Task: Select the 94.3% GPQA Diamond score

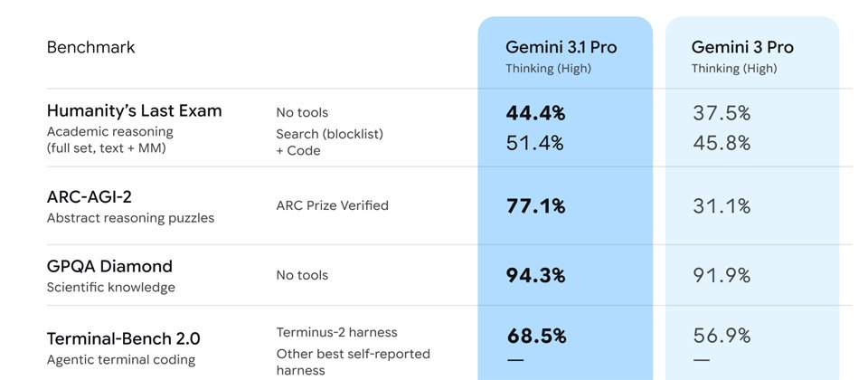Action: (535, 275)
